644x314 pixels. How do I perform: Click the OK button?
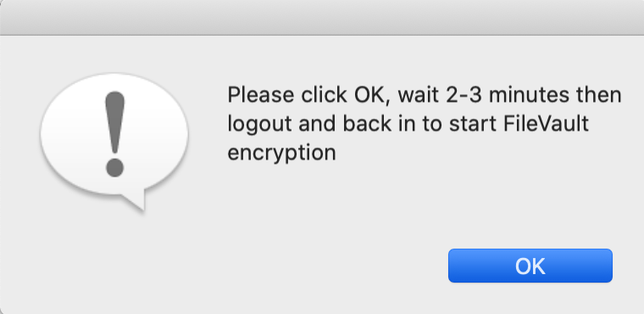tap(530, 266)
